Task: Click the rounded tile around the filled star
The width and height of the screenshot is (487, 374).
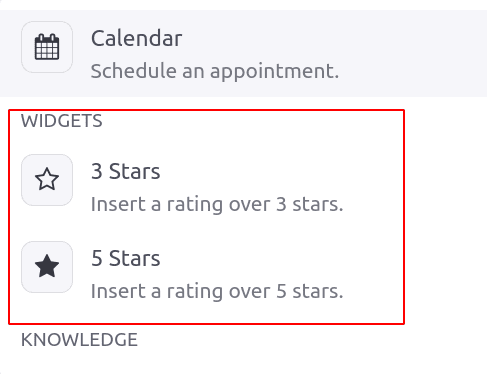Action: (x=47, y=267)
